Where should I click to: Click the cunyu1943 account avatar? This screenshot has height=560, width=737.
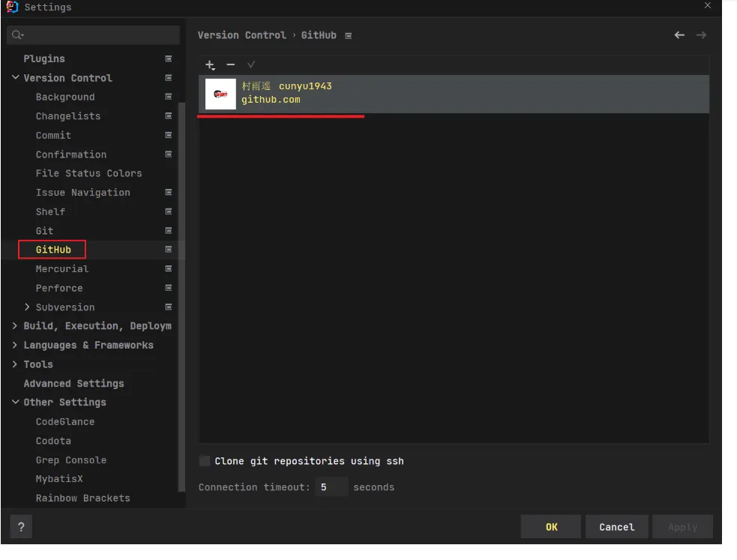point(220,94)
